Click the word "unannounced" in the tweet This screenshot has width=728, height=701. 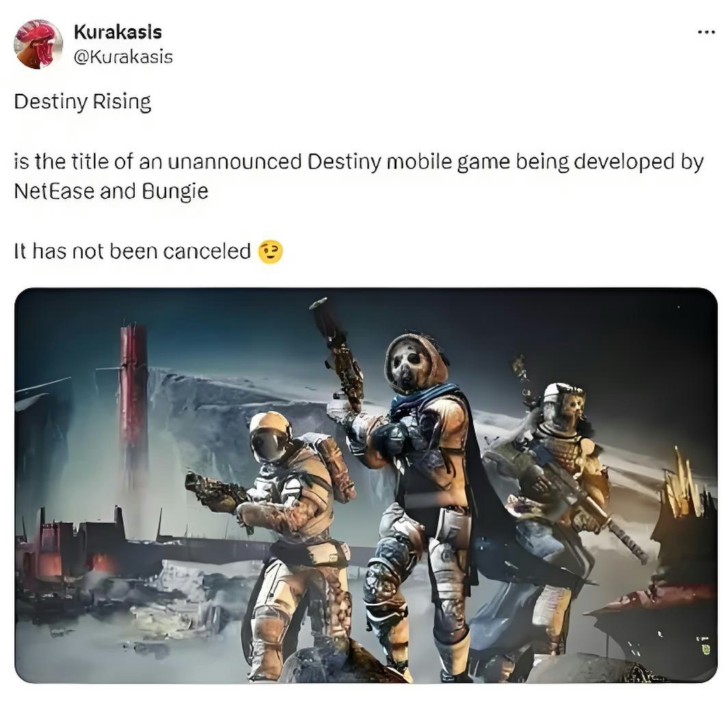(x=235, y=162)
